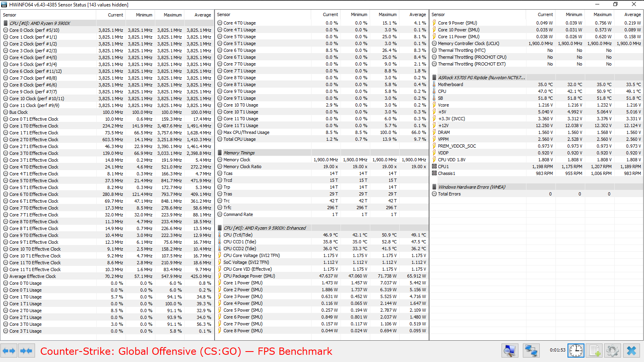Select the CPU VDD 1.8V row
644x362 pixels.
coord(537,160)
